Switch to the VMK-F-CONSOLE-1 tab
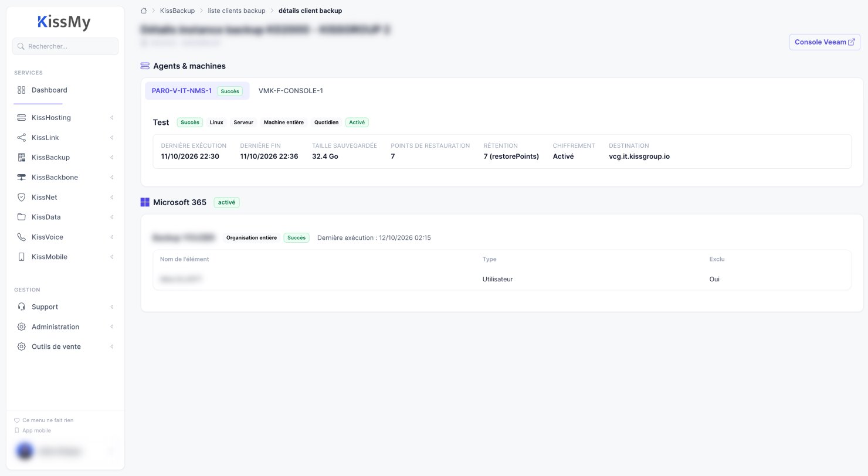868x476 pixels. coord(291,91)
